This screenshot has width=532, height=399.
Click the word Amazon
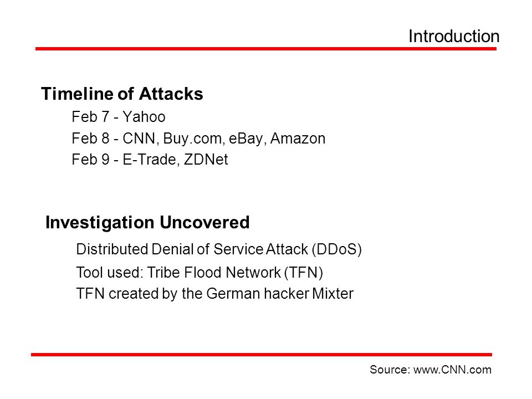click(x=298, y=139)
